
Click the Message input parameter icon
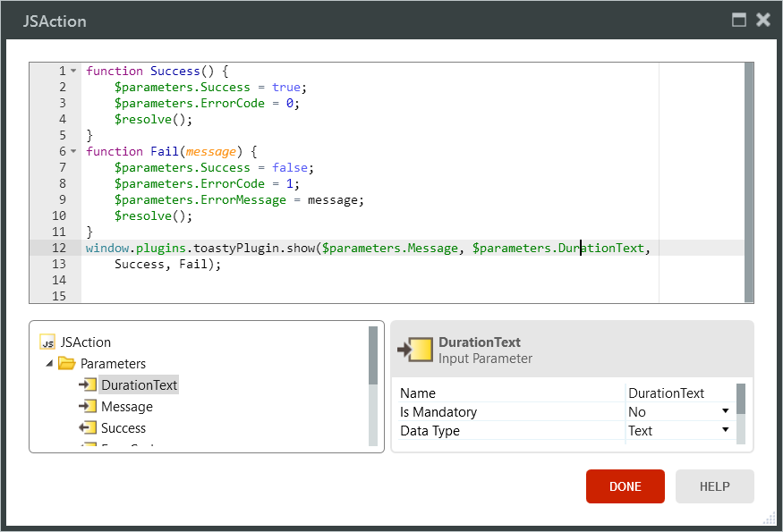click(87, 407)
